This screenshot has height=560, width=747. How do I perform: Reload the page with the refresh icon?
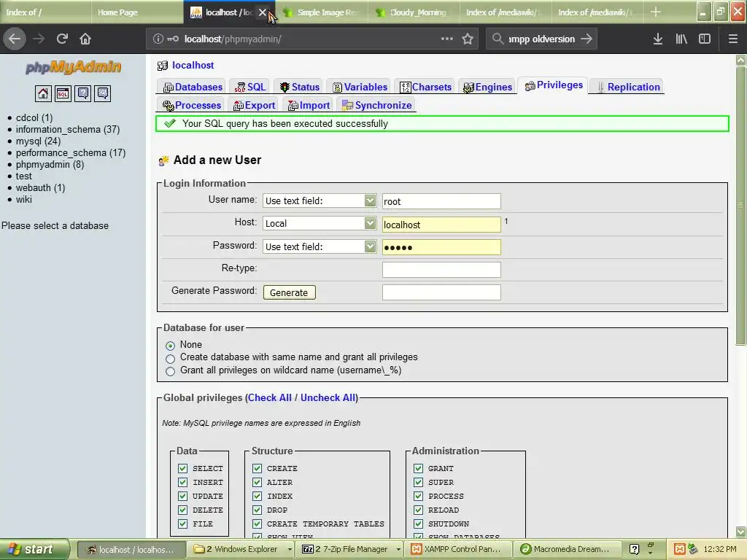pyautogui.click(x=62, y=39)
